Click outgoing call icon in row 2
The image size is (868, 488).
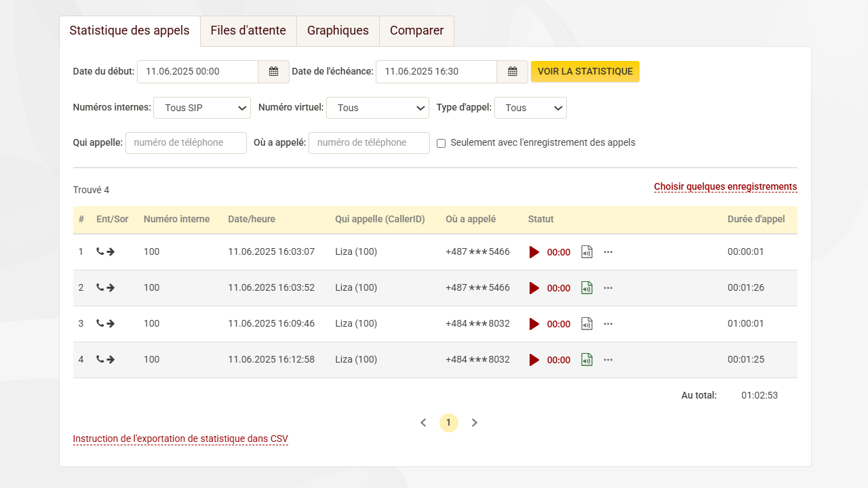pos(106,287)
